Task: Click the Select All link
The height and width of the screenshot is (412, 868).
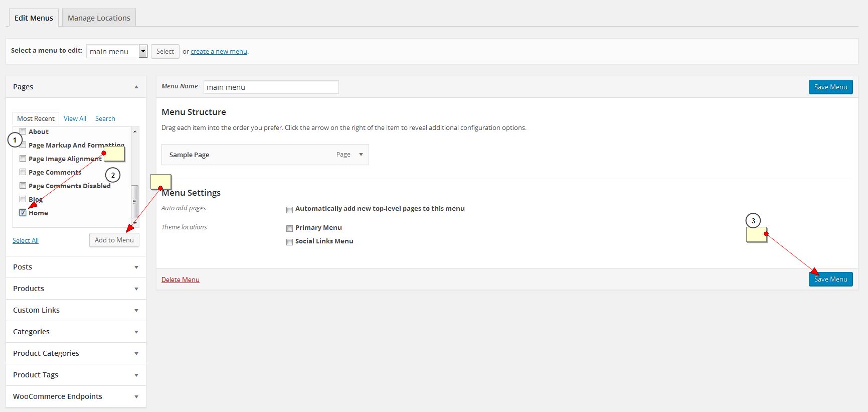Action: 26,240
